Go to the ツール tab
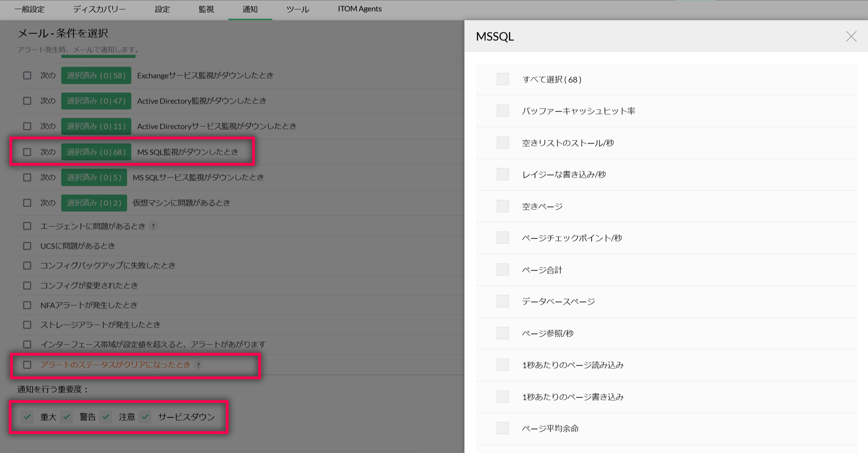The width and height of the screenshot is (868, 453). point(297,9)
